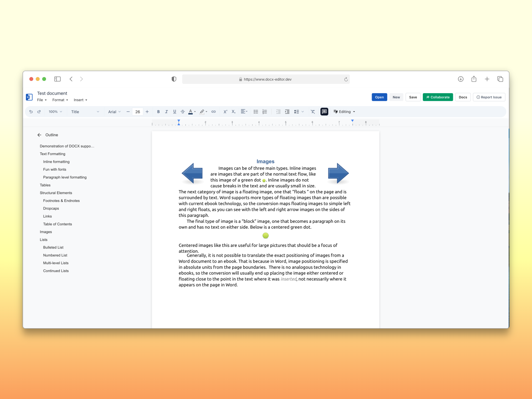The width and height of the screenshot is (532, 399).
Task: Click Report Issue
Action: (489, 97)
